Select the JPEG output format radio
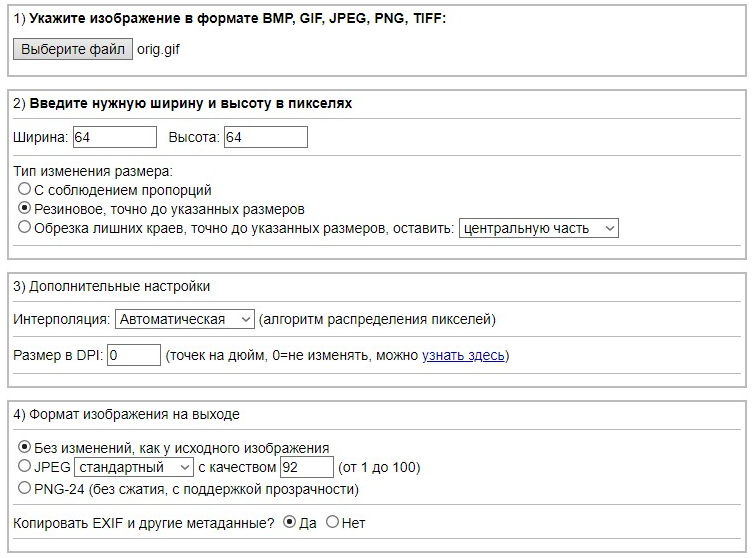 click(25, 466)
